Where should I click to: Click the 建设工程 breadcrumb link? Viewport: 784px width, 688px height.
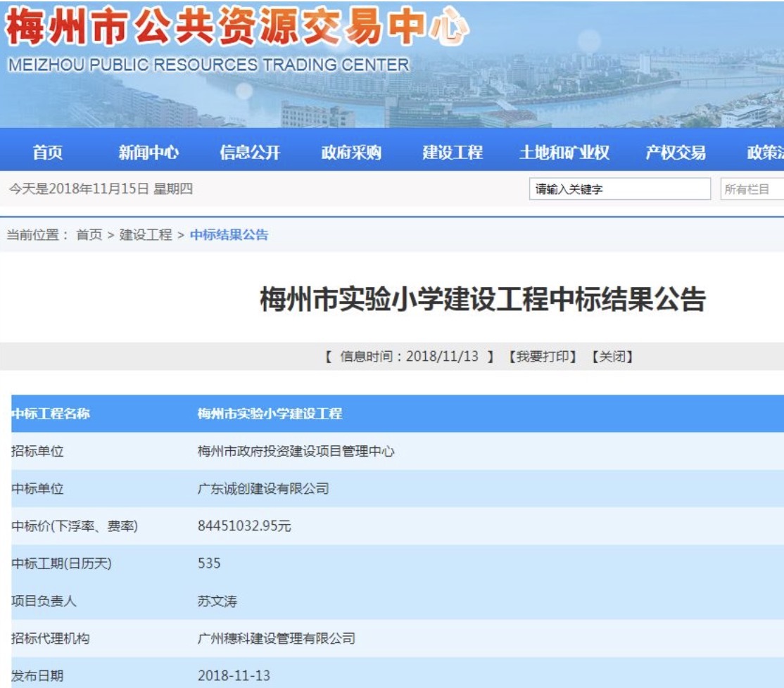tap(146, 235)
